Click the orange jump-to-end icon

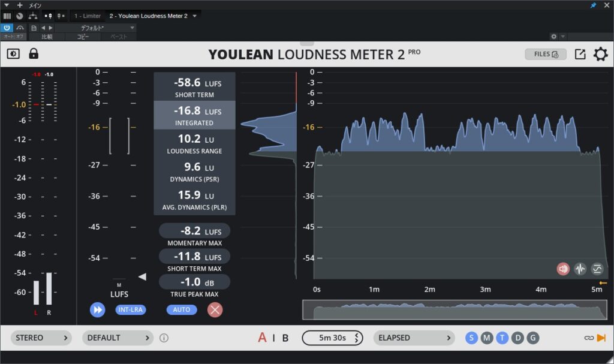[x=601, y=338]
